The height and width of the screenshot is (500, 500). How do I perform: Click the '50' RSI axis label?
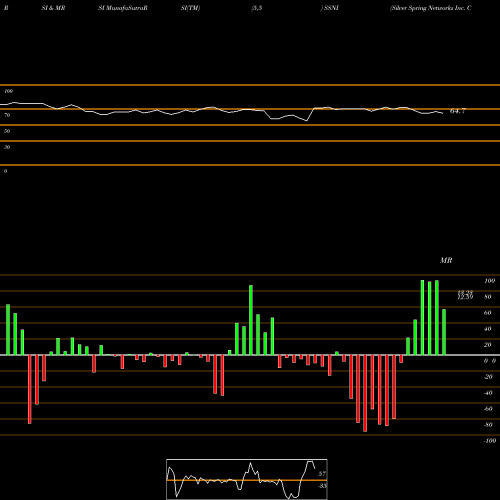point(7,131)
